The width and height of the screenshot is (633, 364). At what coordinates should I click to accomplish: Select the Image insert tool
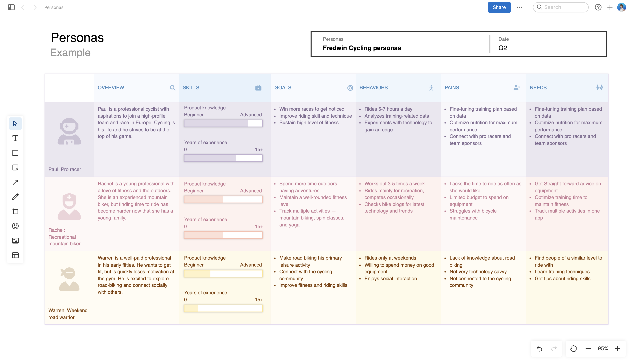(15, 241)
